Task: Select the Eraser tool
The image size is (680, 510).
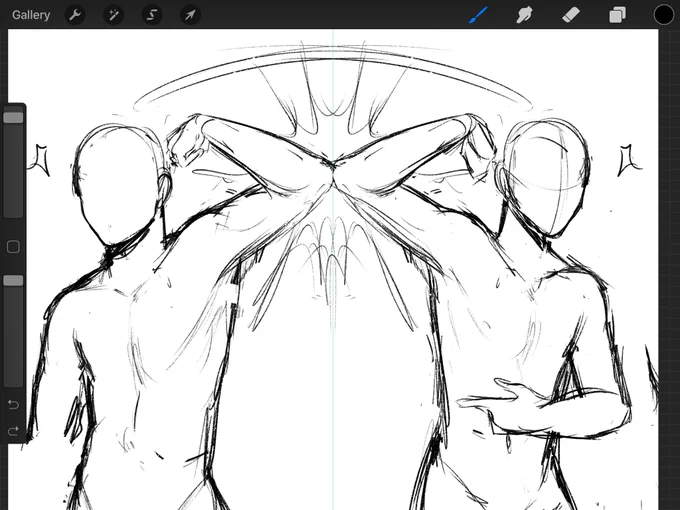Action: coord(571,15)
